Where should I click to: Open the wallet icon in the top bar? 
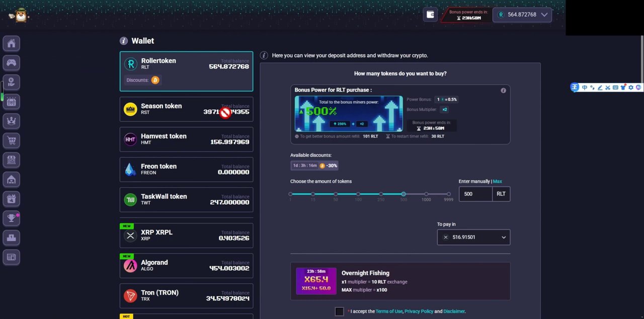click(x=430, y=15)
